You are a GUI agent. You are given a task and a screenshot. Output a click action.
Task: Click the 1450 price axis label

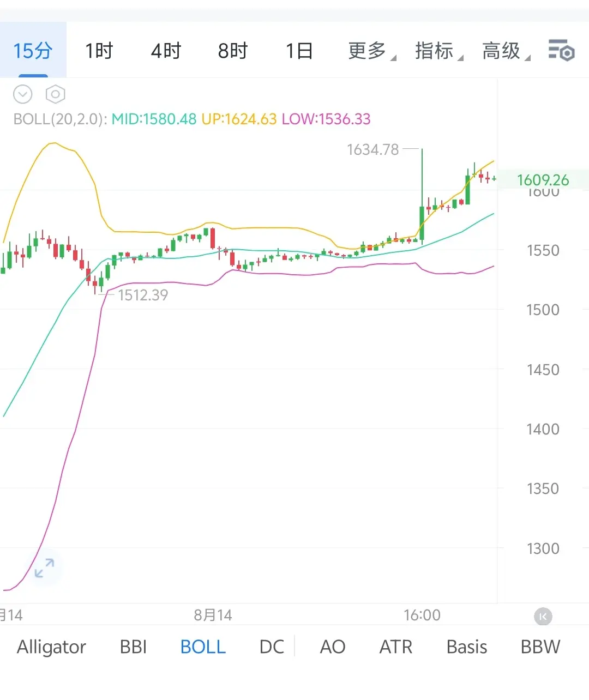pyautogui.click(x=543, y=370)
